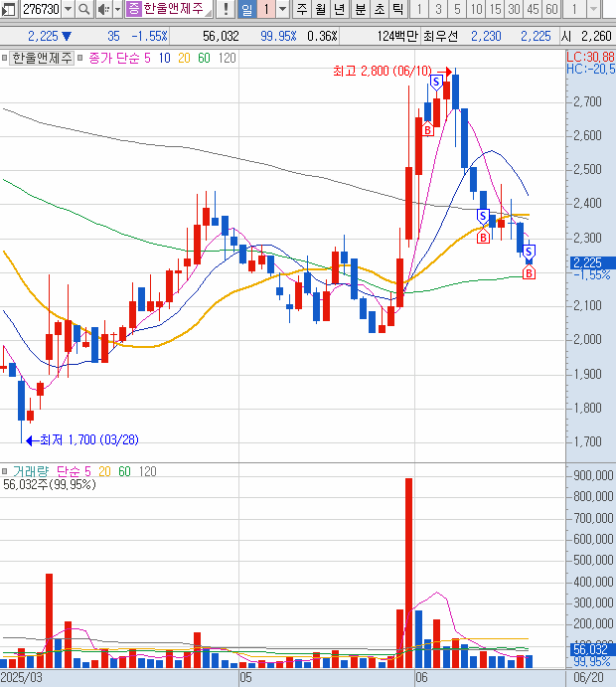Click the small square before 거래량 legend
616x687 pixels.
(5, 470)
